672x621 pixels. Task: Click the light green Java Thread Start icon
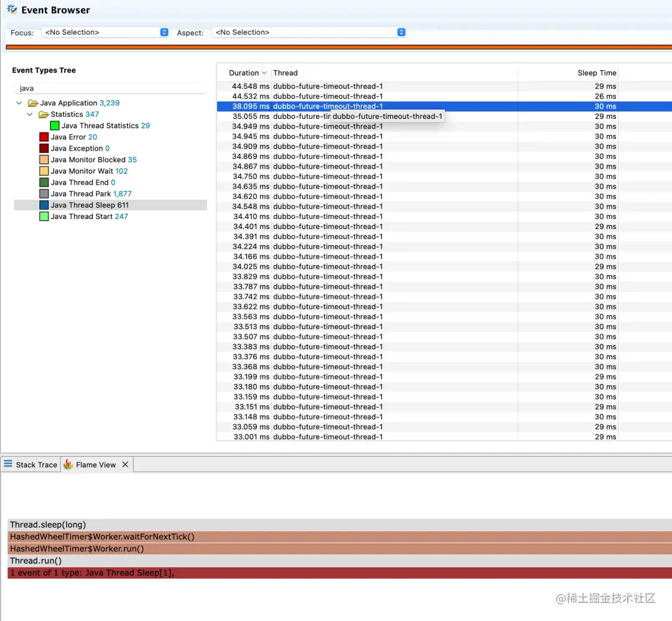(44, 217)
